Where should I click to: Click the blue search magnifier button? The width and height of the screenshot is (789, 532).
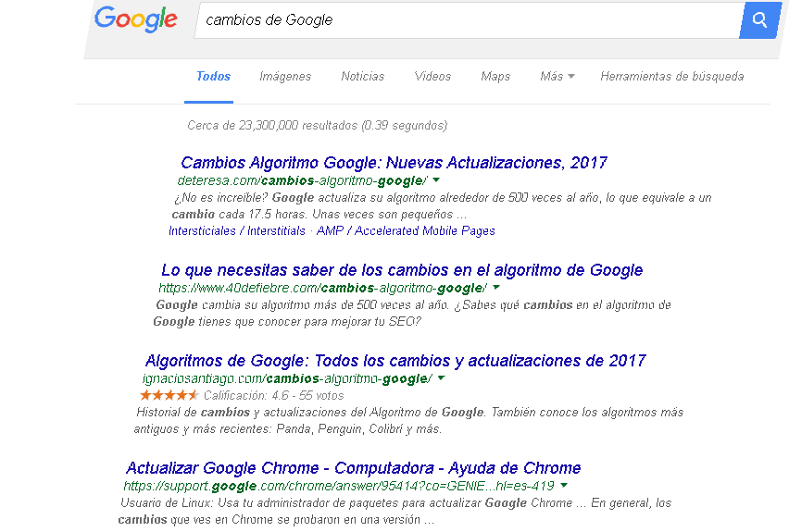(x=759, y=20)
